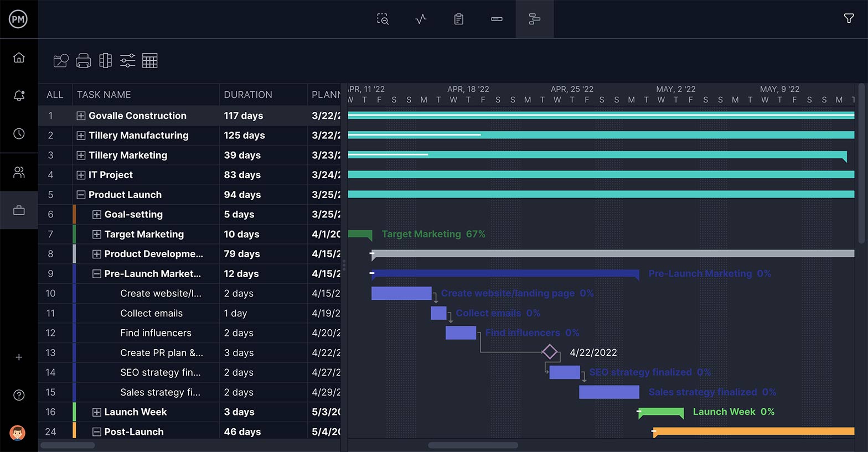The width and height of the screenshot is (868, 452).
Task: Click the help question mark icon
Action: tap(19, 395)
